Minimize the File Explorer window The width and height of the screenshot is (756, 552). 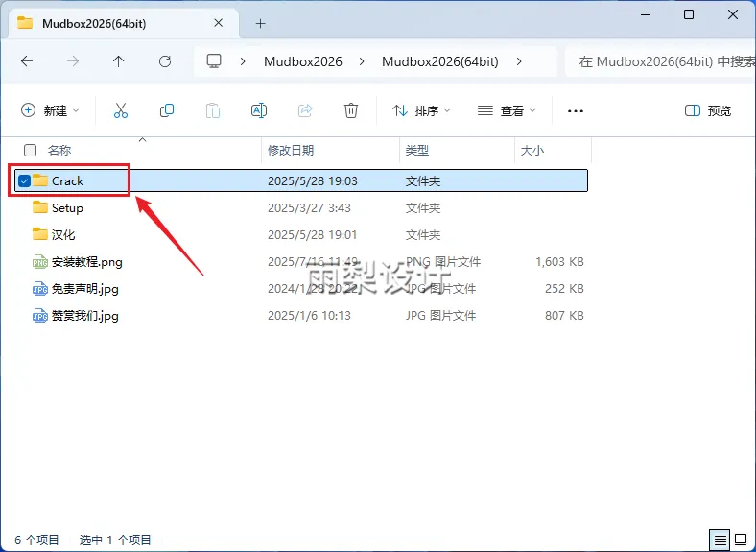(x=646, y=14)
